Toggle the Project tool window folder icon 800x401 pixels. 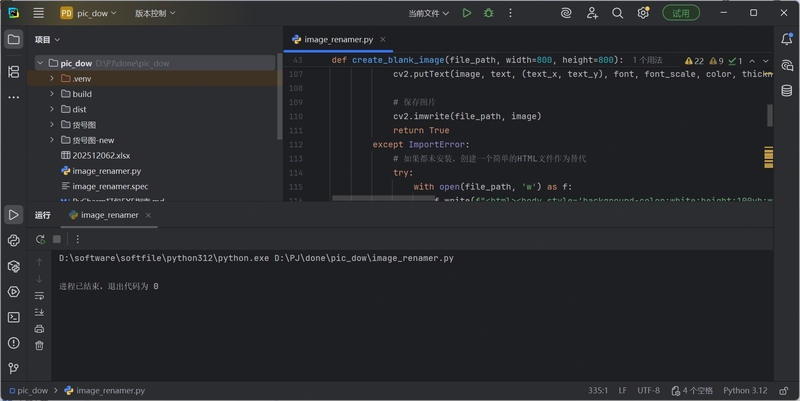(13, 39)
